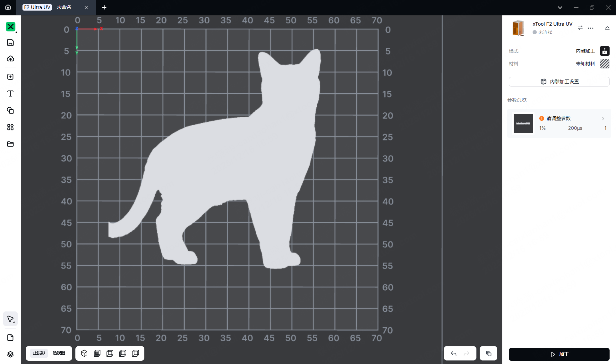Open the folder icon in left sidebar

10,144
